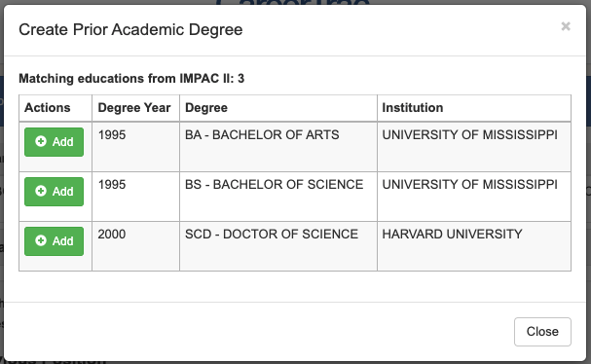Select the Degree Year column header

click(x=134, y=108)
